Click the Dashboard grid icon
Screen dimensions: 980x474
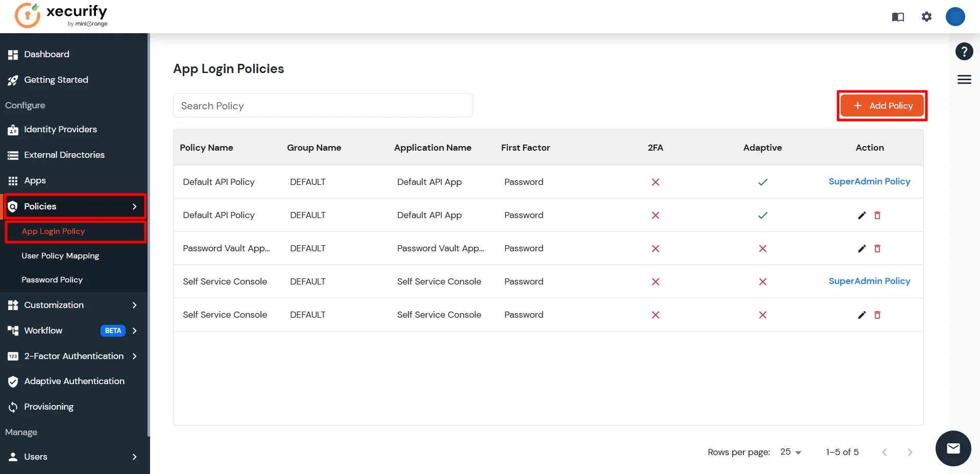coord(13,54)
